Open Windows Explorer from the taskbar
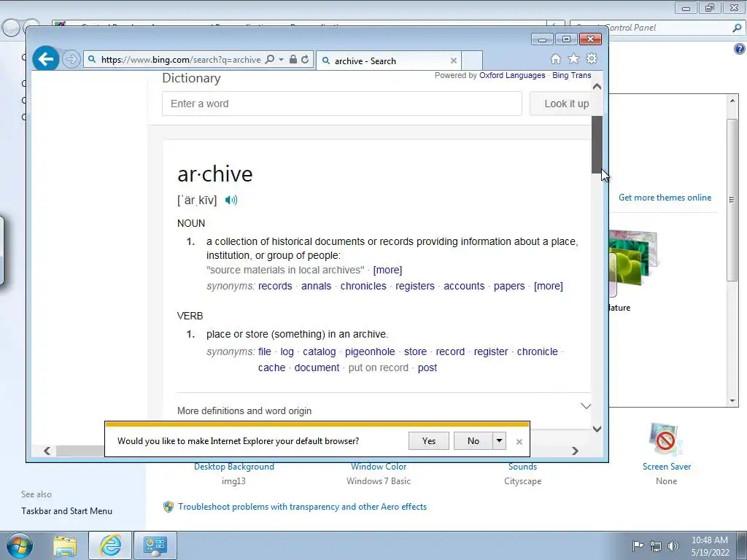Screen dimensions: 747x560 point(65,545)
